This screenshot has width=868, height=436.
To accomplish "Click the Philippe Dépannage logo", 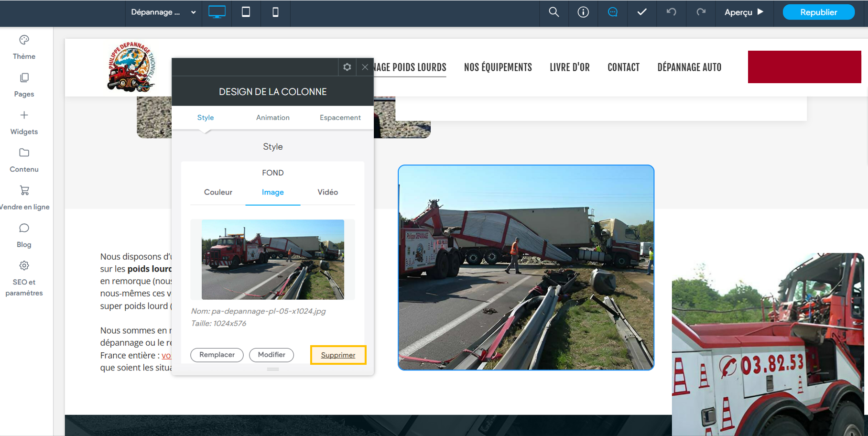I will click(x=131, y=67).
